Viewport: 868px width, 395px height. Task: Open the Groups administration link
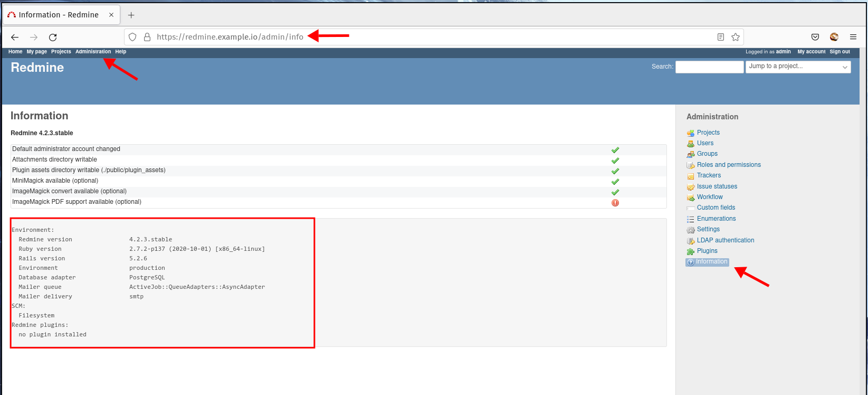tap(707, 154)
